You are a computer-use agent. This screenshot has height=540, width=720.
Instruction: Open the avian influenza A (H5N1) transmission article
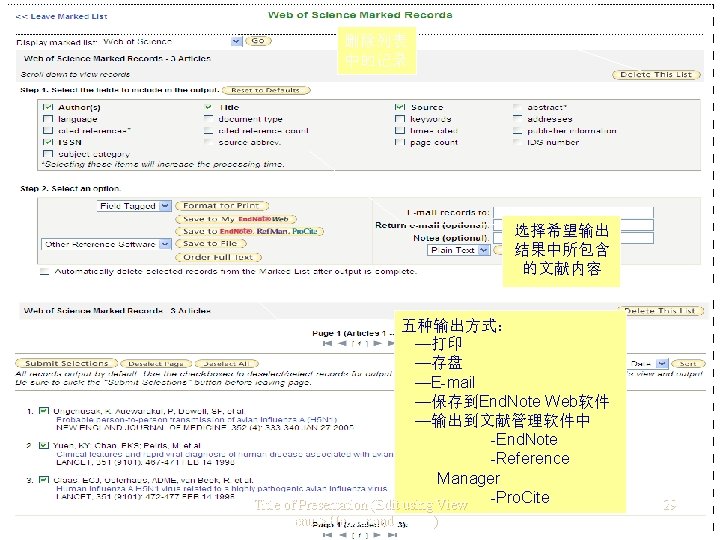pos(197,419)
